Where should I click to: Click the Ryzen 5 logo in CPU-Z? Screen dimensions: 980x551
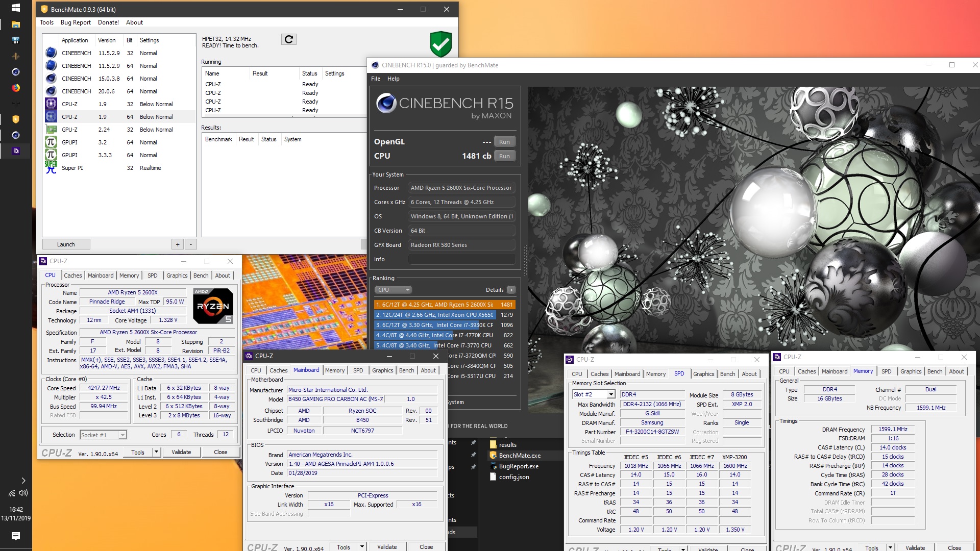[213, 306]
